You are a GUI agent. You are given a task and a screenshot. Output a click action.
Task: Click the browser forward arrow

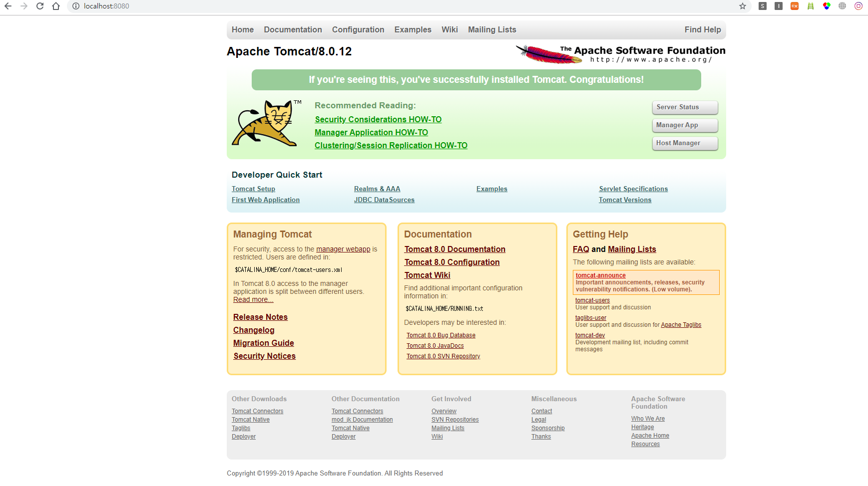[24, 6]
